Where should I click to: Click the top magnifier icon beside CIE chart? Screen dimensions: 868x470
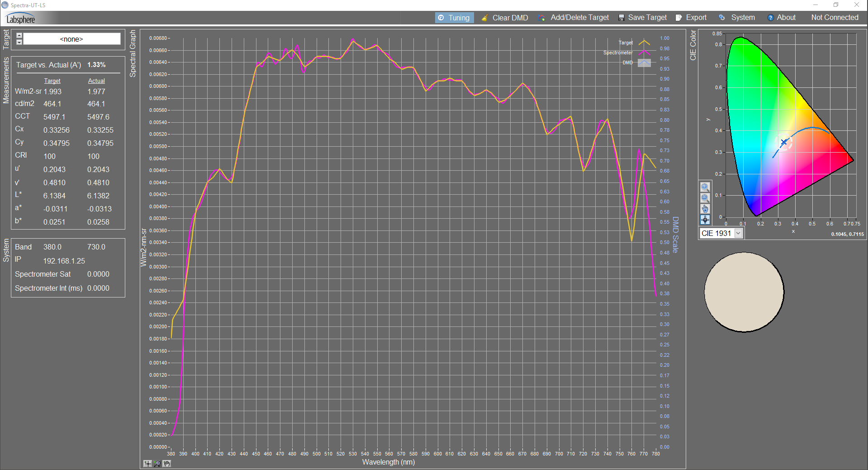[705, 187]
